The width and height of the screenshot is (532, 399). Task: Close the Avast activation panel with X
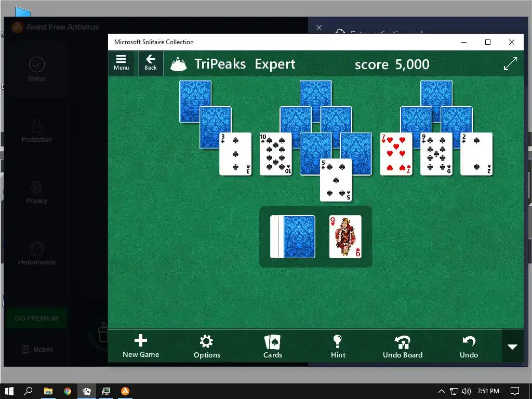[x=319, y=28]
